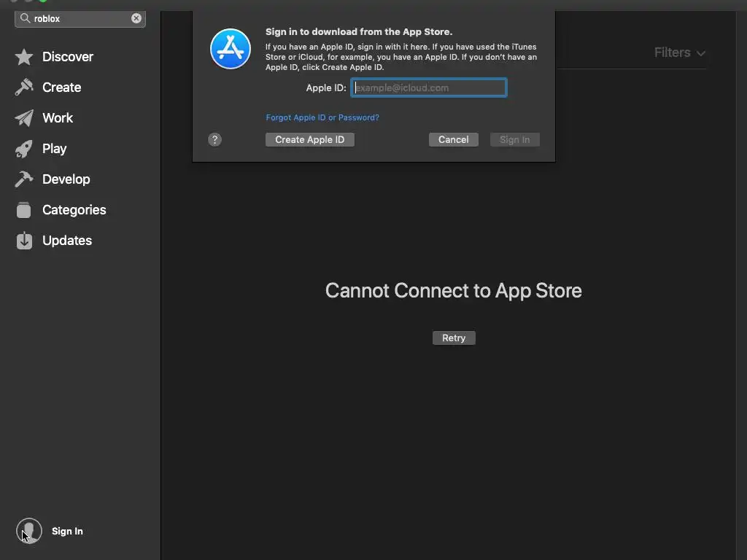Click the dialog Sign In button
The image size is (747, 560).
click(515, 139)
